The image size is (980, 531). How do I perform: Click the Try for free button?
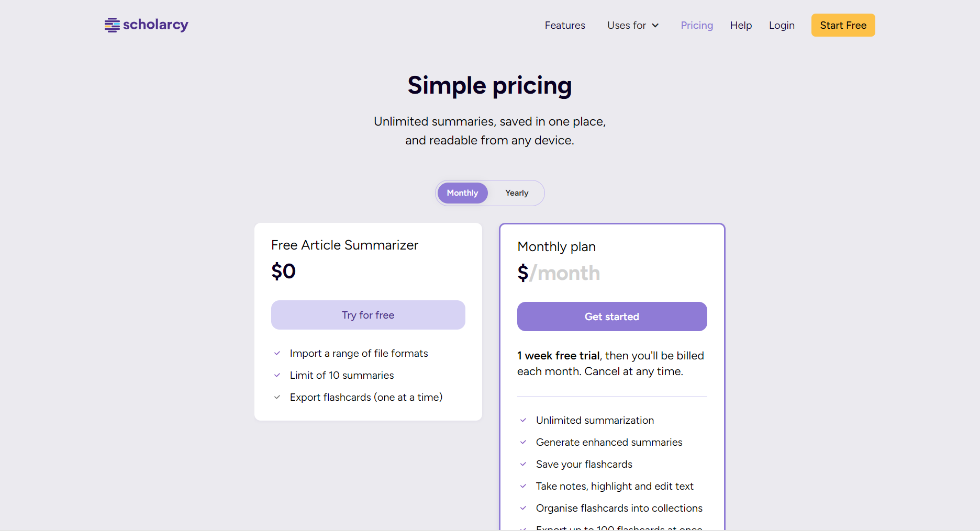(x=368, y=315)
